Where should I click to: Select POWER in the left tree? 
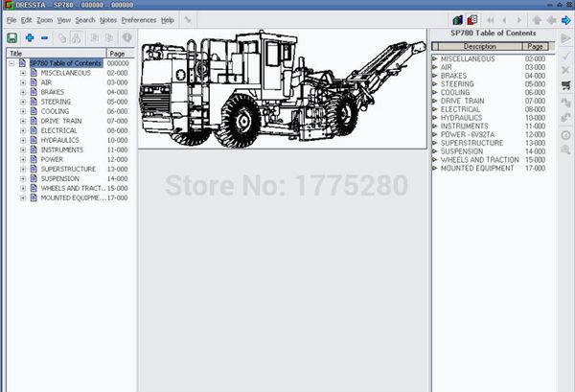click(x=52, y=159)
